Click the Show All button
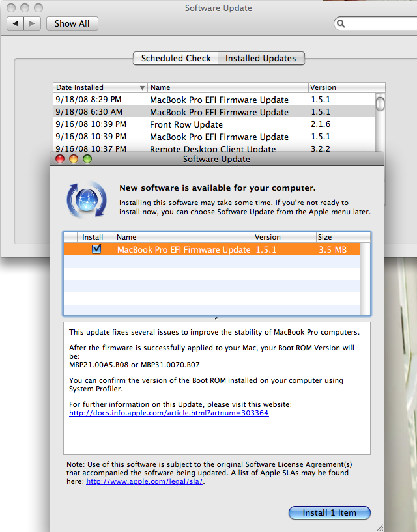This screenshot has width=417, height=532. point(72,23)
